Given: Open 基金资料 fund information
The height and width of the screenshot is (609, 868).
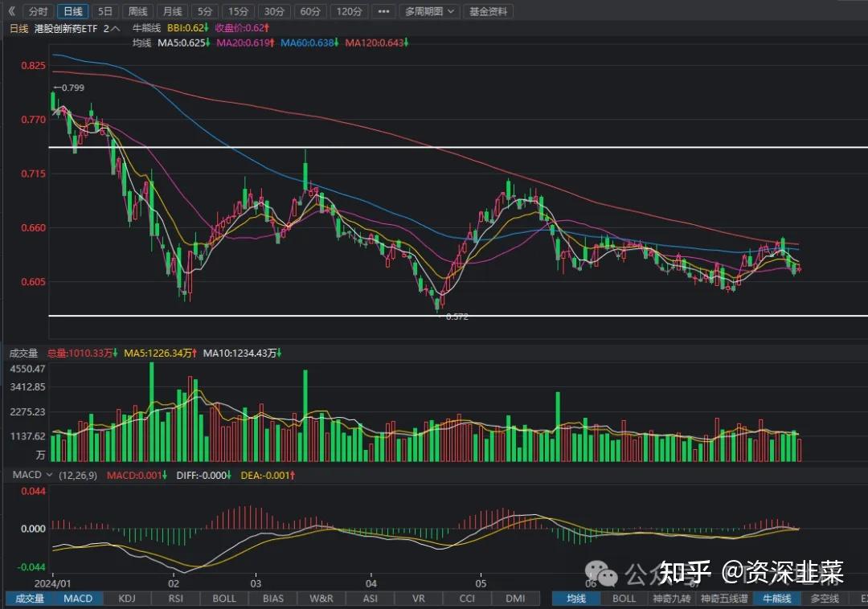Looking at the screenshot, I should (489, 11).
